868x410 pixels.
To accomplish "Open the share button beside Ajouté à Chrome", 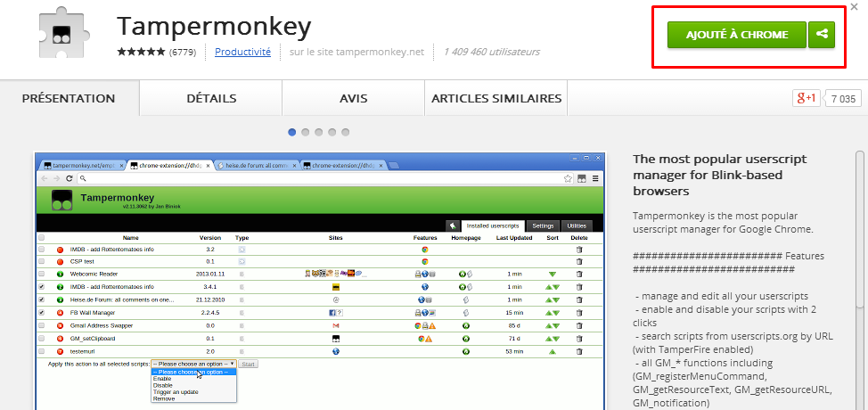I will click(822, 35).
